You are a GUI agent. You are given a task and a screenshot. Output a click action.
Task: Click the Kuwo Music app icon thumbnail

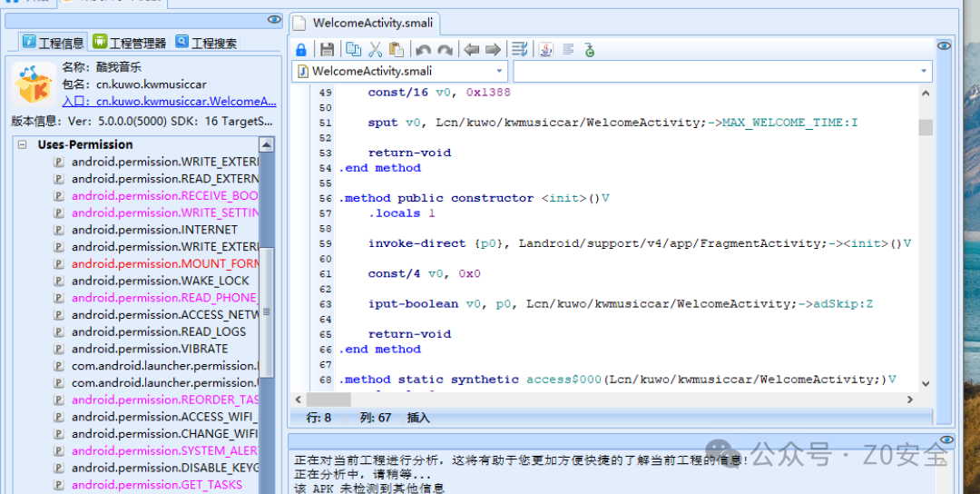tap(34, 85)
